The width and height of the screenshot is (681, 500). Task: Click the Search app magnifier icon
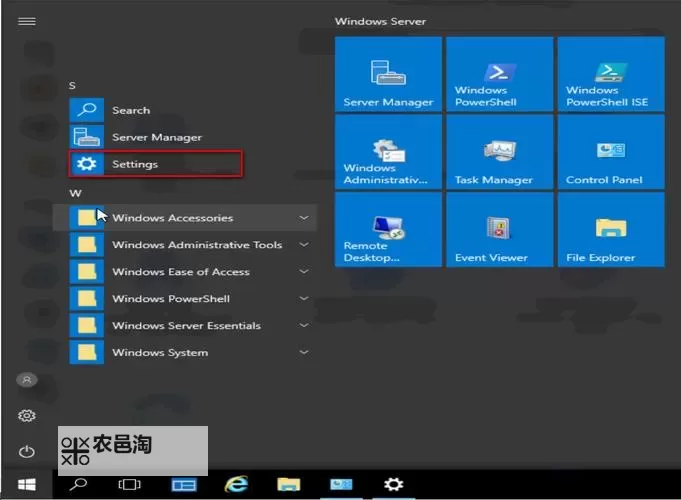pos(86,110)
